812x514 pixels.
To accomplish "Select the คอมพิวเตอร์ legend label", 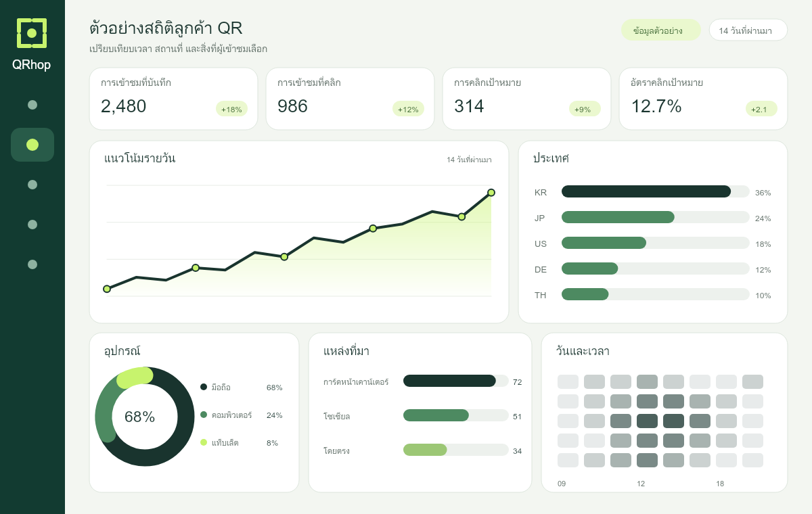I will pos(231,415).
